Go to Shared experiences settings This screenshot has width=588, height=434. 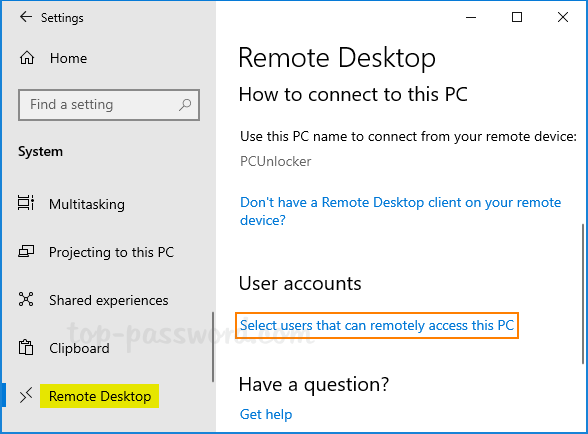[109, 300]
